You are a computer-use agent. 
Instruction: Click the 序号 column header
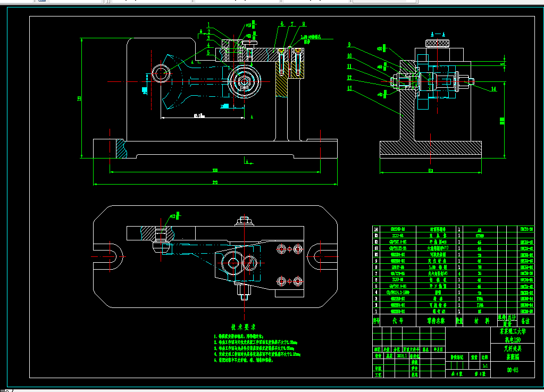coord(376,321)
